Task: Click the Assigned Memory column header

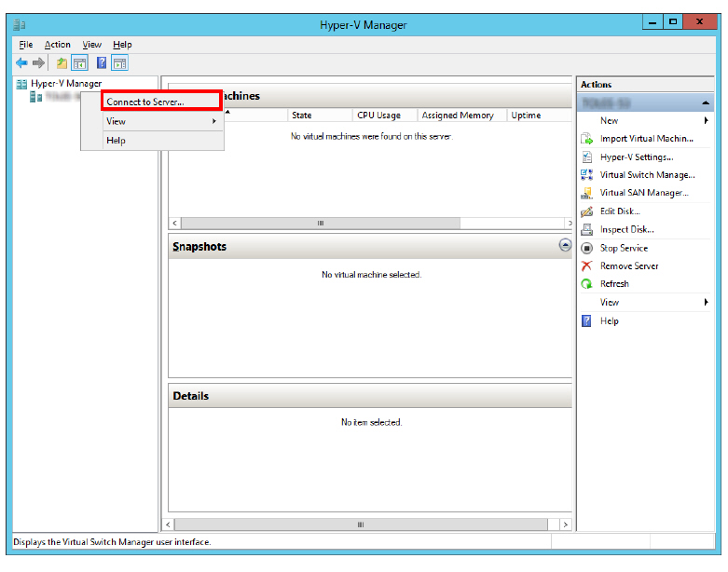Action: (x=461, y=115)
